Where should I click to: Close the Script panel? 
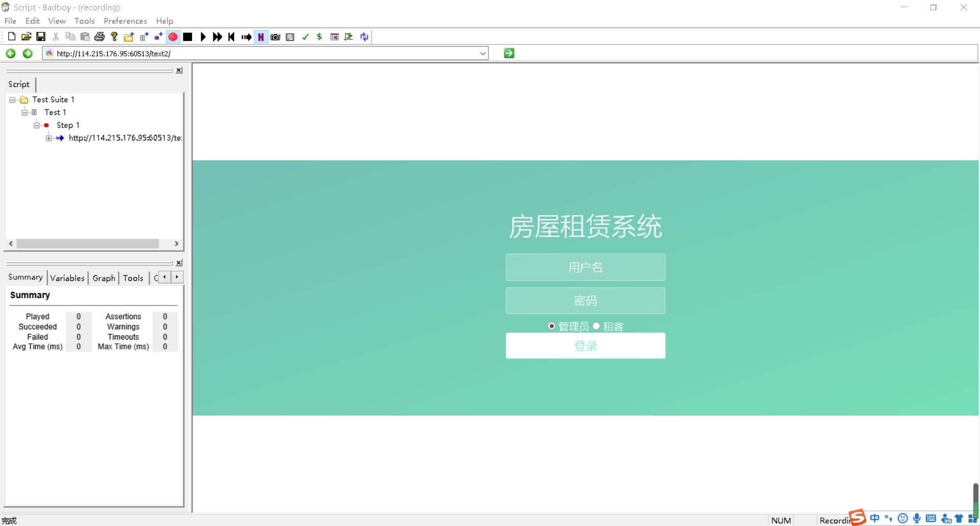tap(179, 70)
